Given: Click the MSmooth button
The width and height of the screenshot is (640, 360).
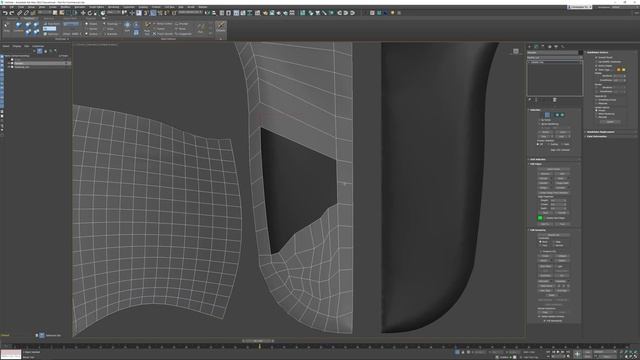Looking at the screenshot, I should [545, 281].
